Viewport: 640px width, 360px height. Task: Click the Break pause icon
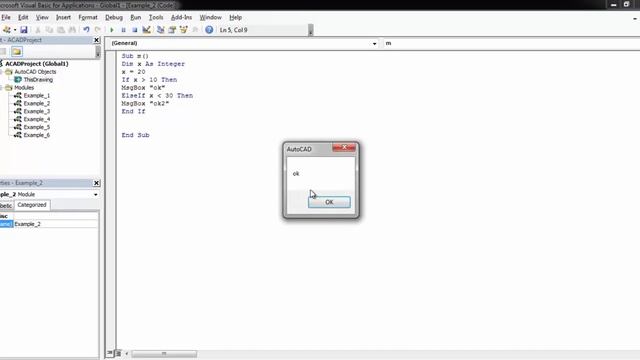[x=123, y=30]
